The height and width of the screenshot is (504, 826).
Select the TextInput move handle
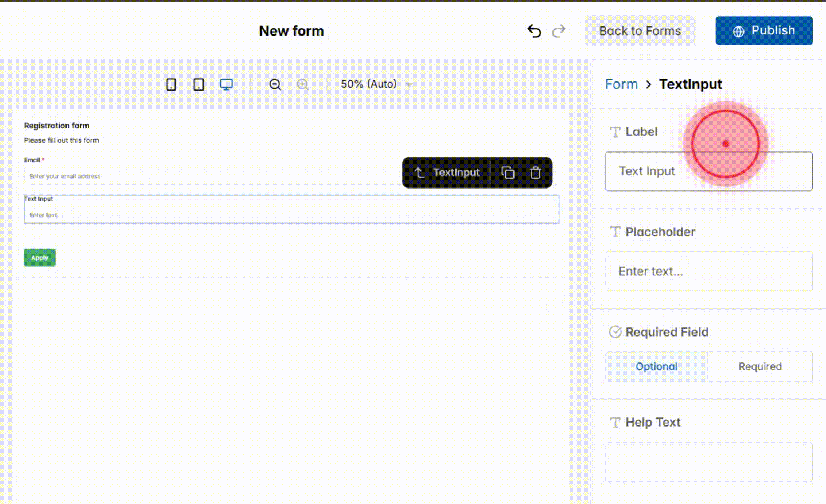[419, 172]
